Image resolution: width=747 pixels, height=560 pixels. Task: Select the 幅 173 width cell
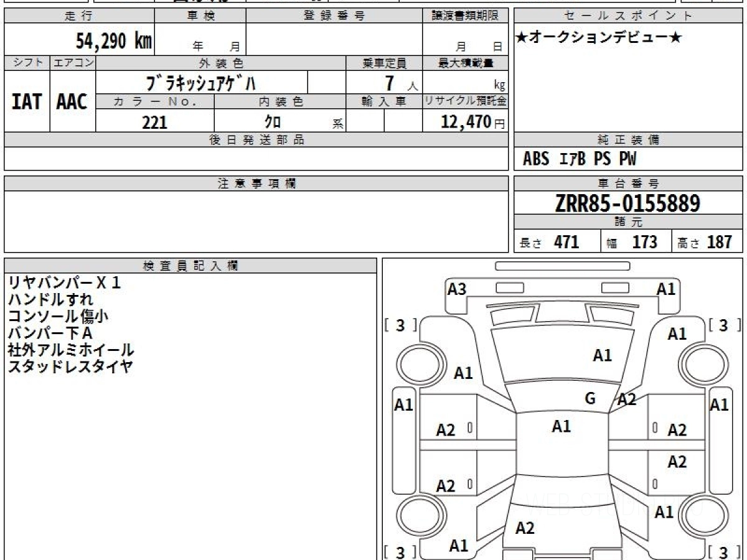pyautogui.click(x=636, y=242)
